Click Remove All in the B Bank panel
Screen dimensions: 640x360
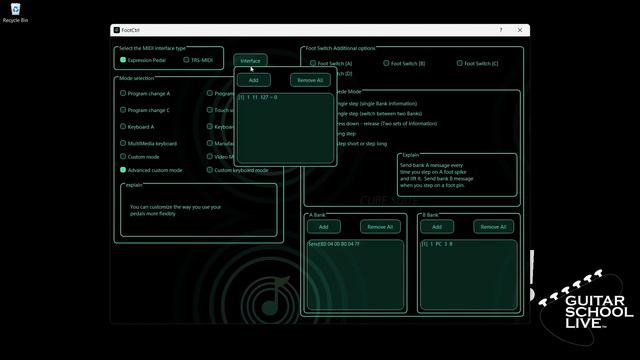(x=493, y=227)
